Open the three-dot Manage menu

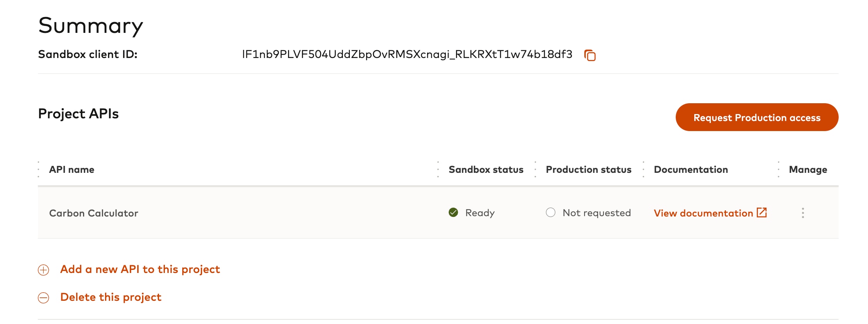[x=803, y=213]
